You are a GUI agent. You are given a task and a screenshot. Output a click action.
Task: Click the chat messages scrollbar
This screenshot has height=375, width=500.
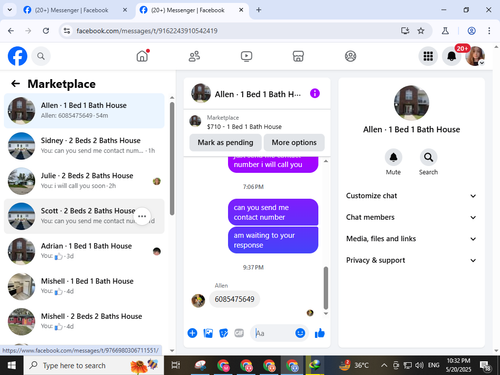[326, 288]
